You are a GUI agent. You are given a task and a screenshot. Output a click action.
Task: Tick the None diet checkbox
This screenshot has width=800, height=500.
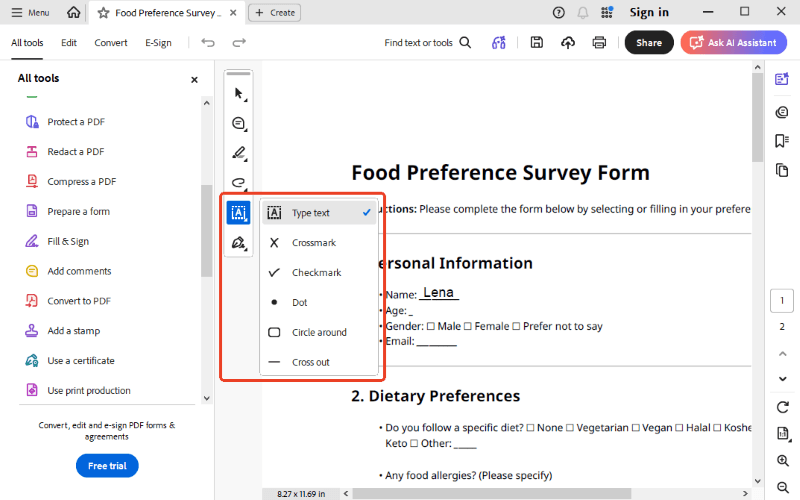point(531,428)
